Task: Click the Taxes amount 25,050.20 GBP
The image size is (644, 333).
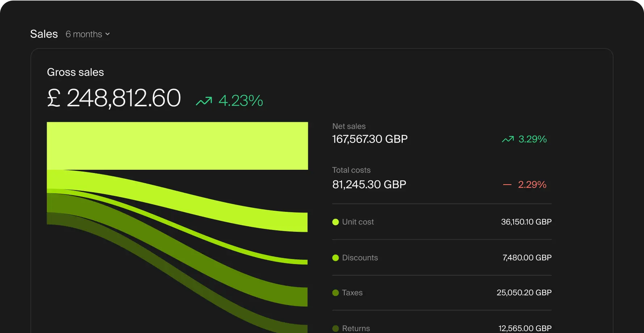Action: point(524,293)
